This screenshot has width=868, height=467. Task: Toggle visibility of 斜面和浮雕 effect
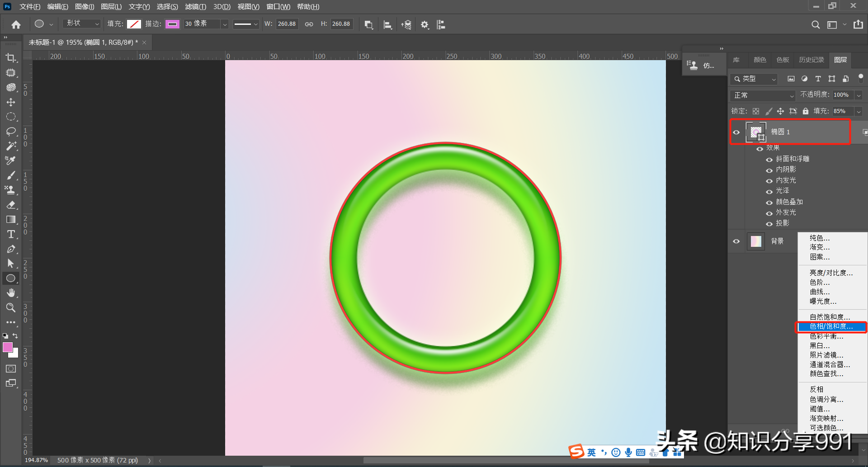[769, 160]
